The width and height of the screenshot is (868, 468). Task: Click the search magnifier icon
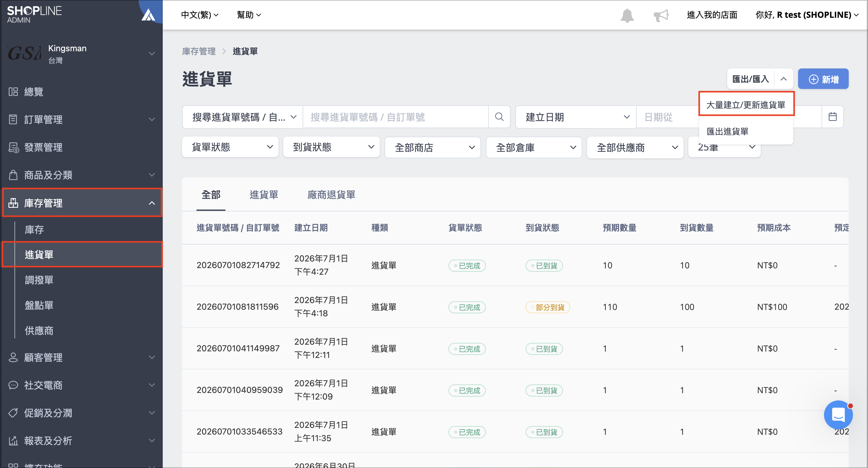click(x=499, y=117)
